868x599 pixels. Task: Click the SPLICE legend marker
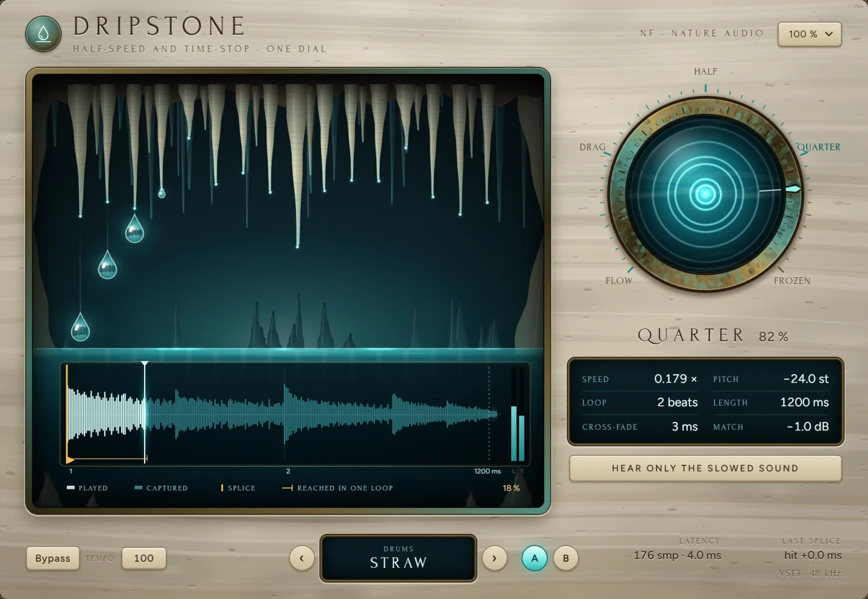[222, 488]
